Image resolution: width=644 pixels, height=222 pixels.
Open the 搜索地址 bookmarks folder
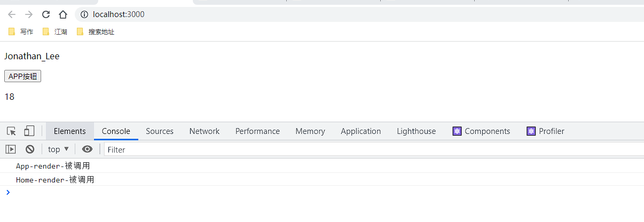click(96, 32)
